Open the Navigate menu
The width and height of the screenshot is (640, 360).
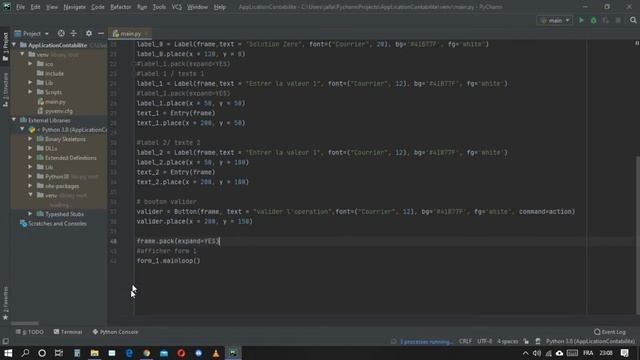tap(75, 7)
